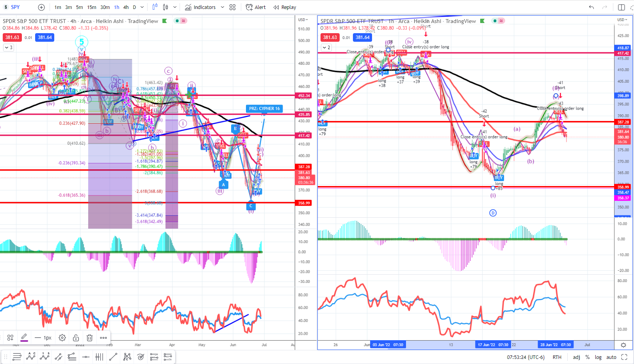Click the undo arrow

(591, 7)
